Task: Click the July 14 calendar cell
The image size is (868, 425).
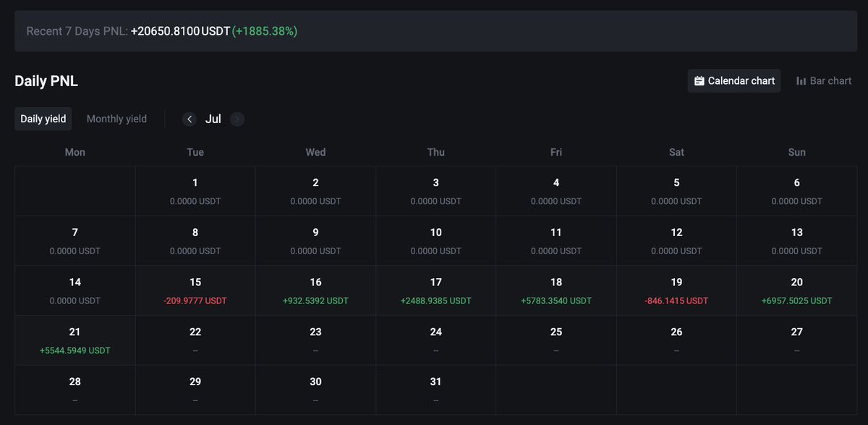Action: pyautogui.click(x=75, y=290)
